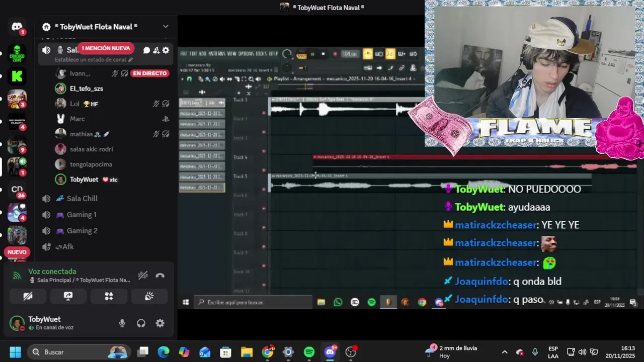Join the Gaming 1 voice channel
The image size is (644, 362).
tap(80, 215)
